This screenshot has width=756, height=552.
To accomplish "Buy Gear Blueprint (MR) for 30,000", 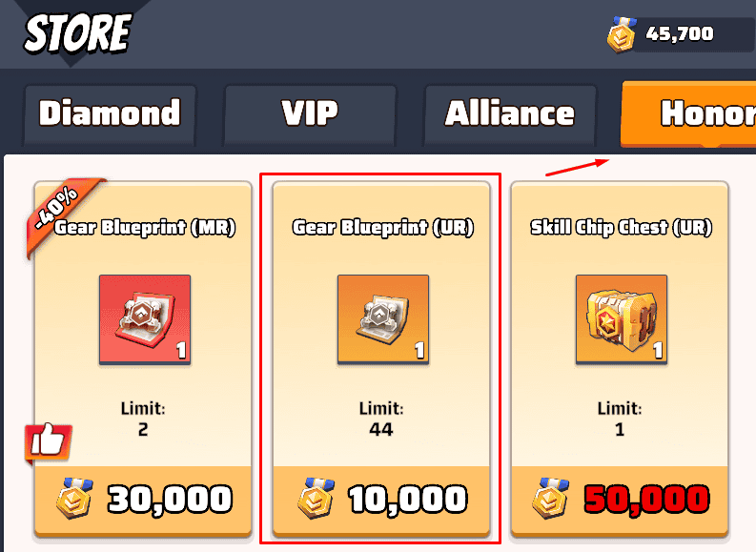I will [143, 500].
